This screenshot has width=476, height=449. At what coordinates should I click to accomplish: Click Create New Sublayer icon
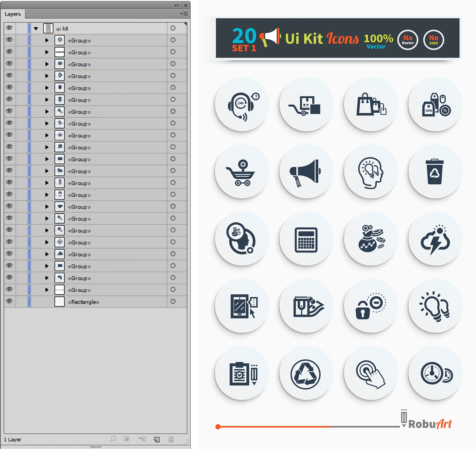[x=142, y=439]
